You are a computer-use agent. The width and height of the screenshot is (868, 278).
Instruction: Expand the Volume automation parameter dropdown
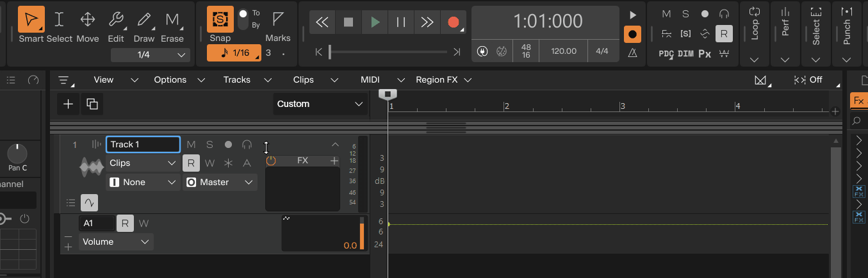(116, 242)
